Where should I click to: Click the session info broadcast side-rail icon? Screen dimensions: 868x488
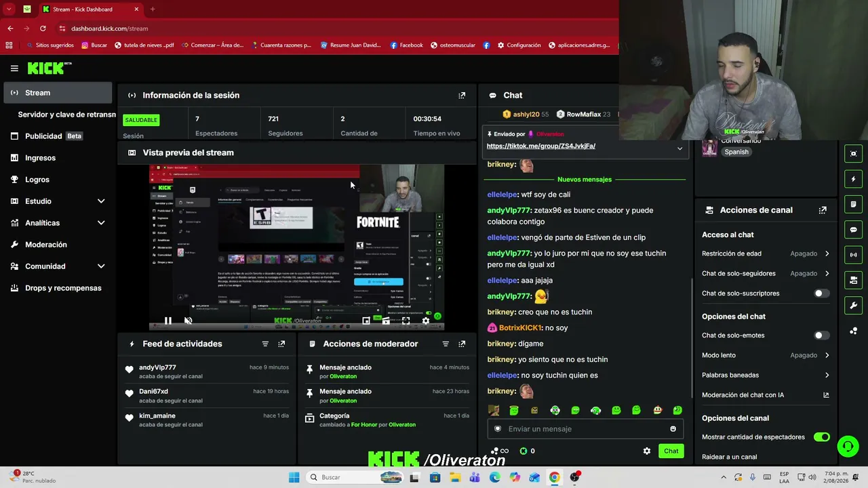tap(853, 255)
